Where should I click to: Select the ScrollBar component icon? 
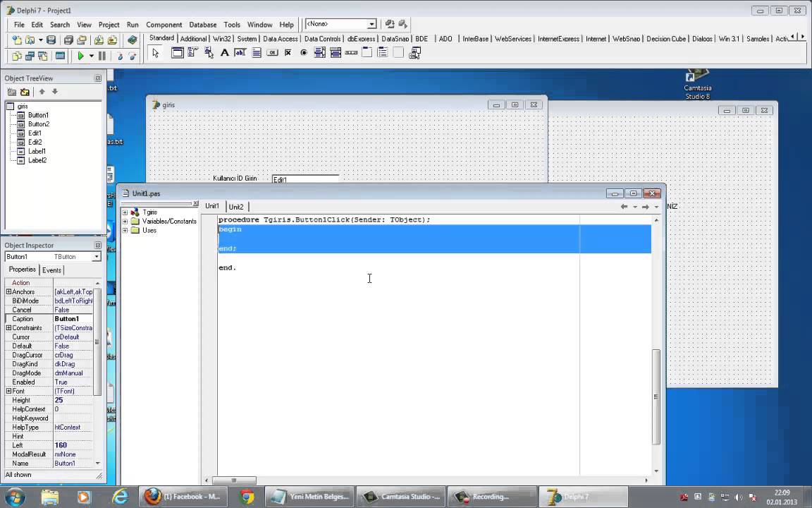[351, 52]
